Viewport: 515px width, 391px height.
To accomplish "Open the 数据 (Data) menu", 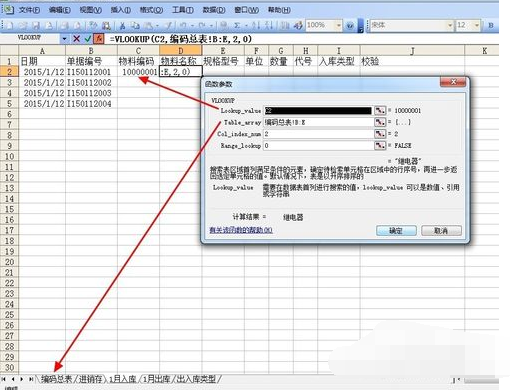I will coord(214,10).
